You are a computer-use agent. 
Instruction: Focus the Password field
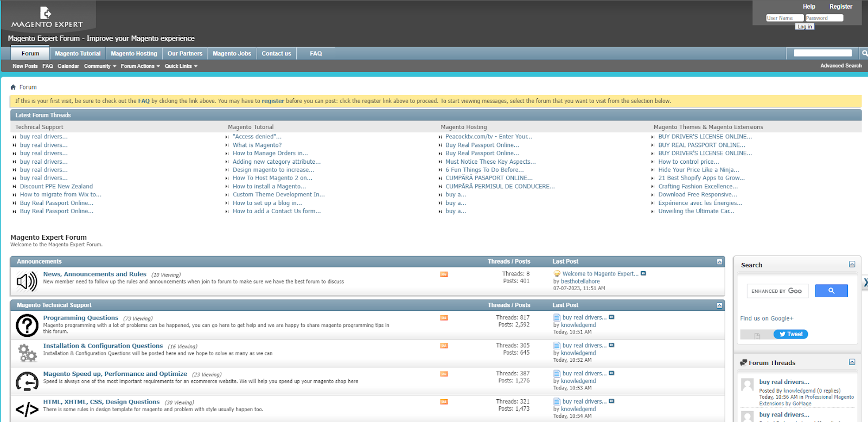tap(824, 18)
